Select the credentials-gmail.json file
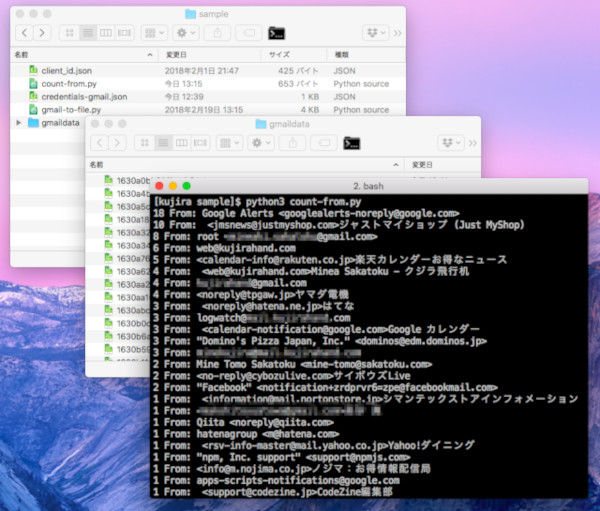This screenshot has width=600, height=511. [x=84, y=97]
